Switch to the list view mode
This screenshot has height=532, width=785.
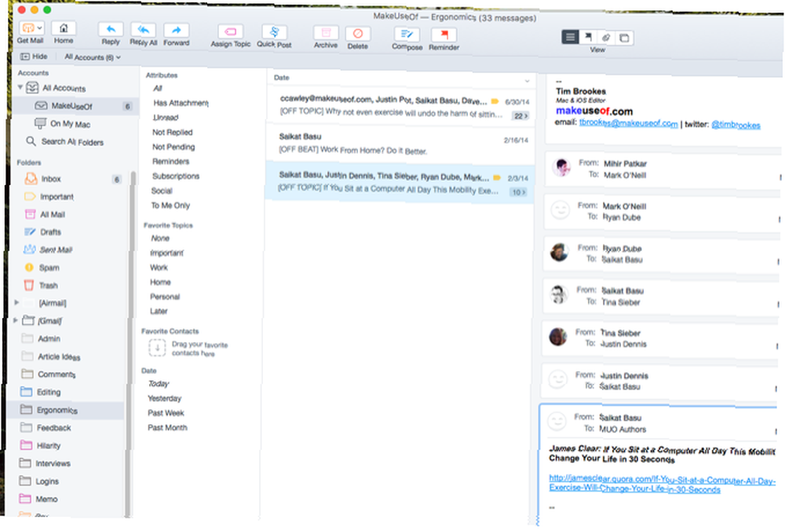click(x=570, y=37)
